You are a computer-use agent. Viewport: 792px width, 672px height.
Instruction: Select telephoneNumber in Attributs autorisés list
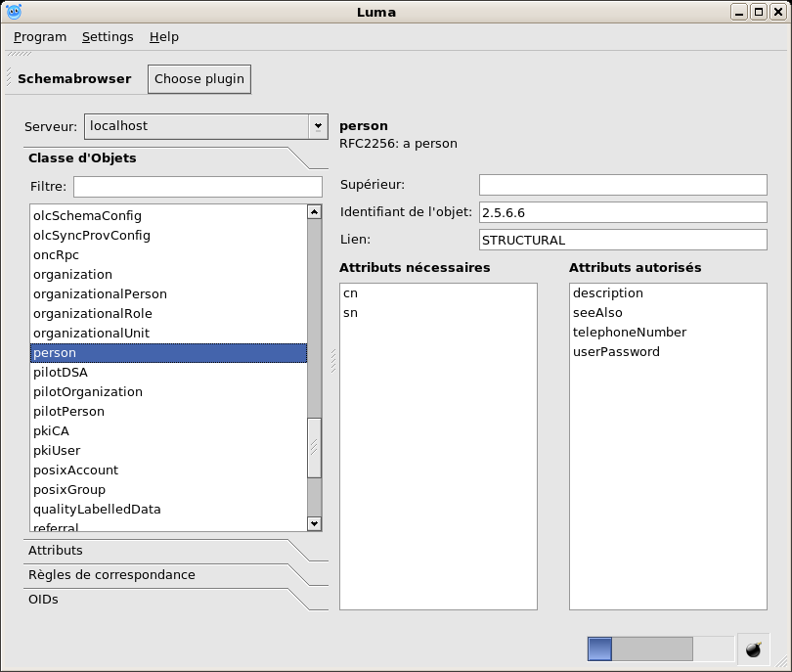pyautogui.click(x=630, y=333)
